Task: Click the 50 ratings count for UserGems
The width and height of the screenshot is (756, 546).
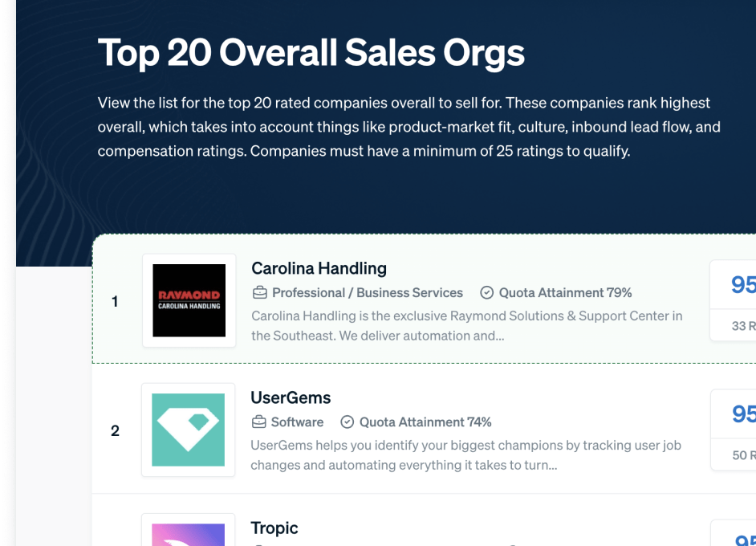Action: [x=744, y=454]
